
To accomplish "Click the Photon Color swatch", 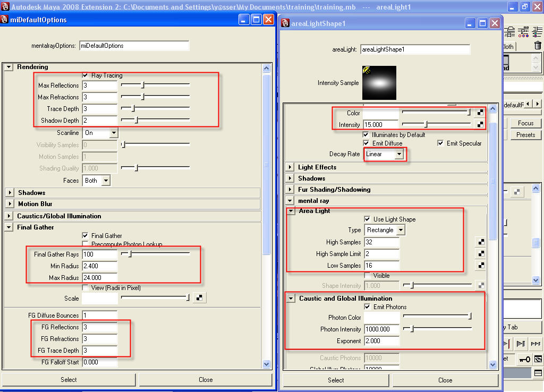I will (382, 317).
